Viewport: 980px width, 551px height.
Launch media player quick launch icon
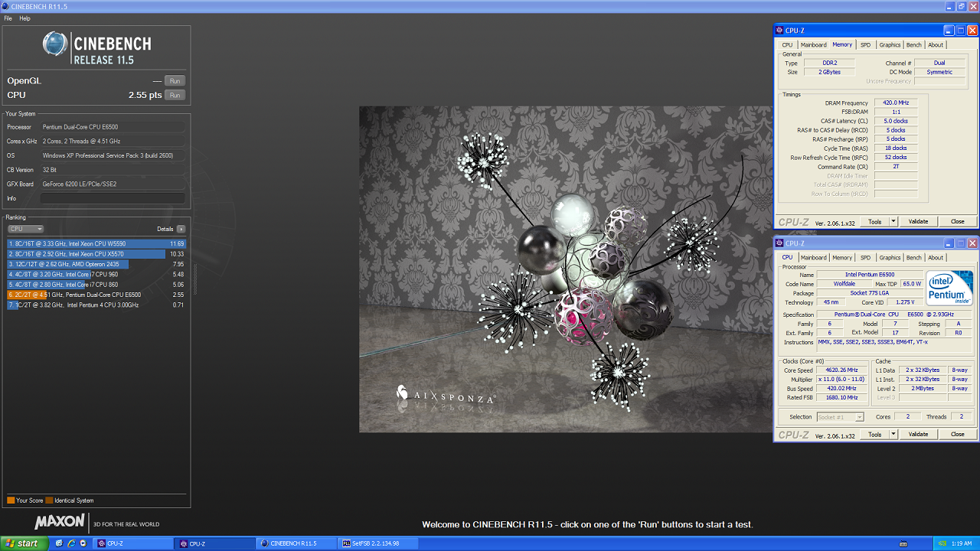coord(82,543)
